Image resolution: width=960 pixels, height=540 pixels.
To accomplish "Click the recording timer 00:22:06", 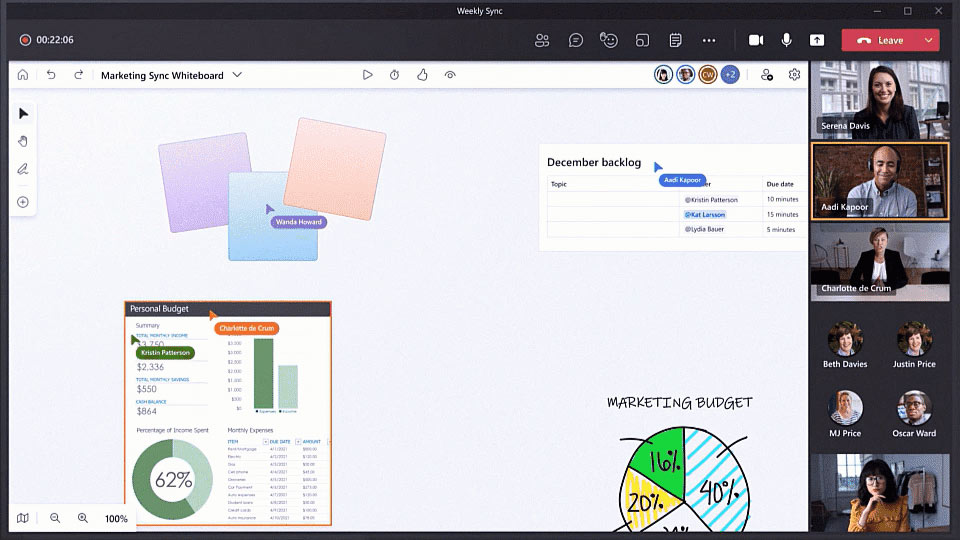I will click(54, 40).
